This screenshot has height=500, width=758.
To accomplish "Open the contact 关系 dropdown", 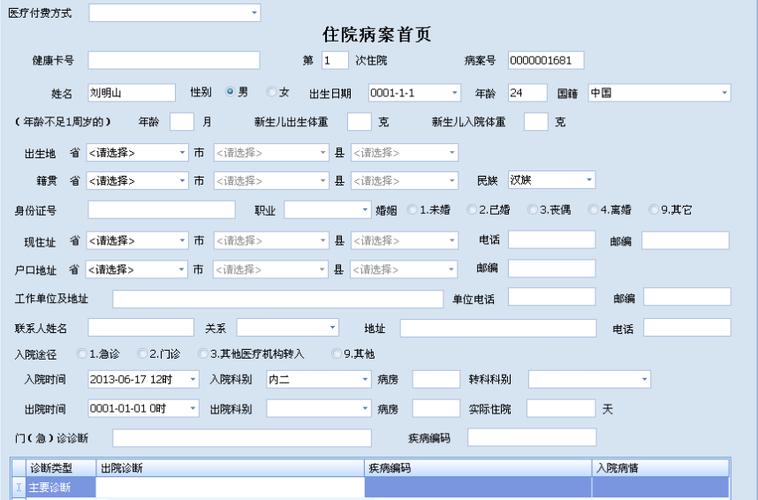I will click(332, 328).
